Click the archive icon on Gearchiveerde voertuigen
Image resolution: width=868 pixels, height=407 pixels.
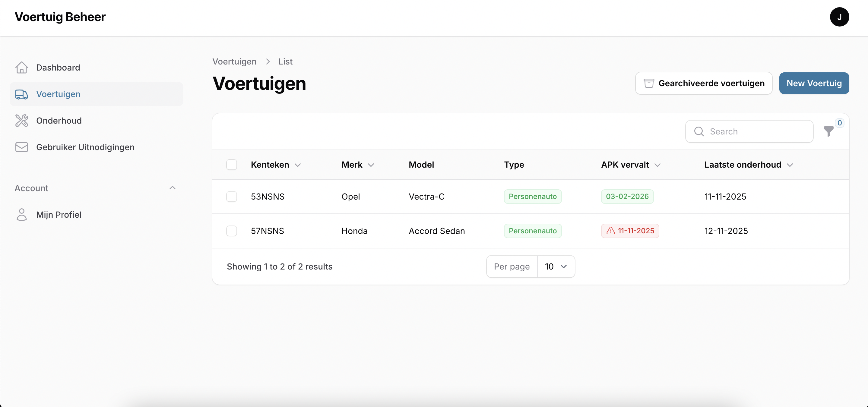(649, 83)
